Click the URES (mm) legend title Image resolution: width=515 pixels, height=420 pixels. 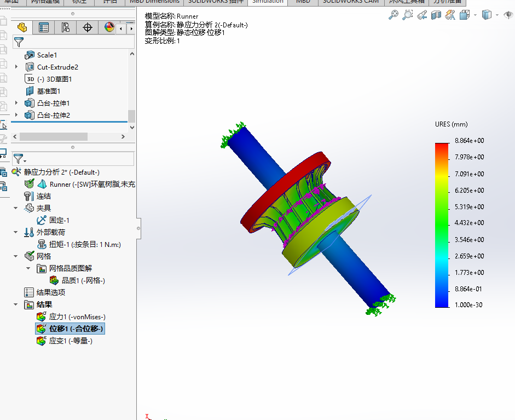pyautogui.click(x=452, y=124)
